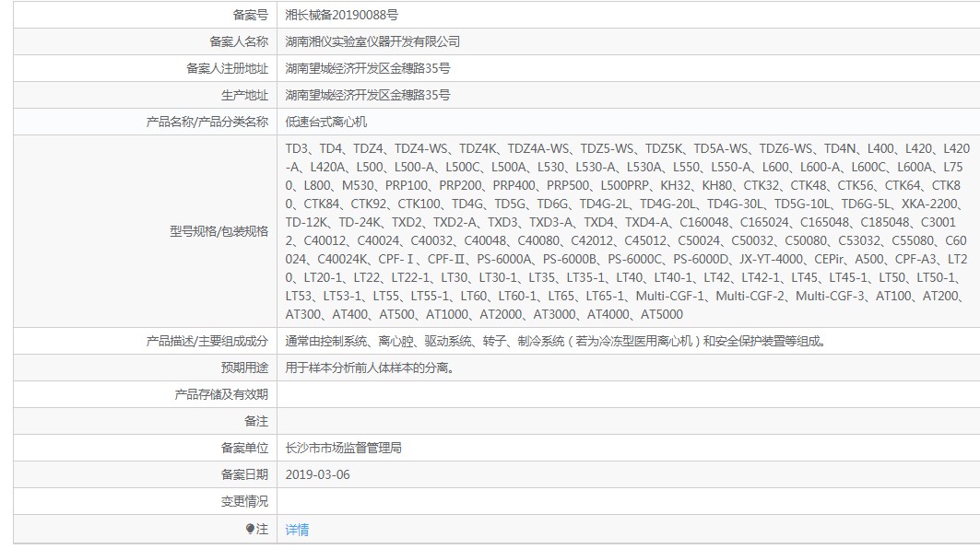This screenshot has width=980, height=549.
Task: Click the bulb icon beside 注
Action: (250, 529)
